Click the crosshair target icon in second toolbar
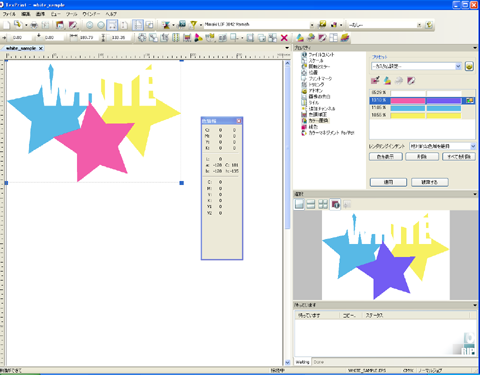This screenshot has height=375, width=480. (x=142, y=38)
